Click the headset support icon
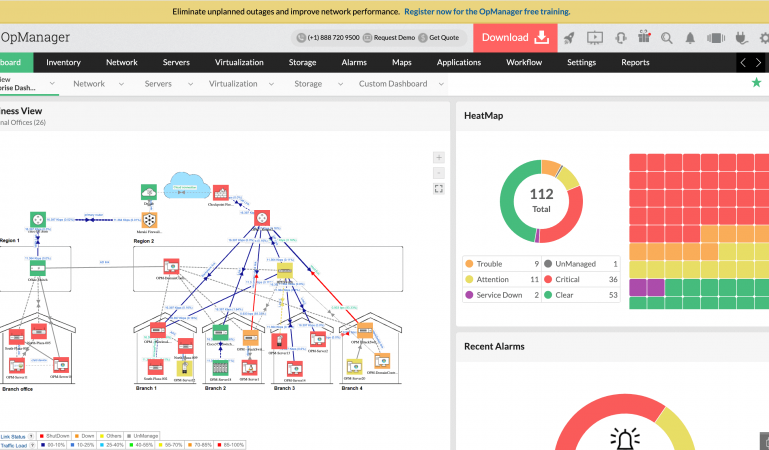This screenshot has width=769, height=450. click(x=619, y=38)
